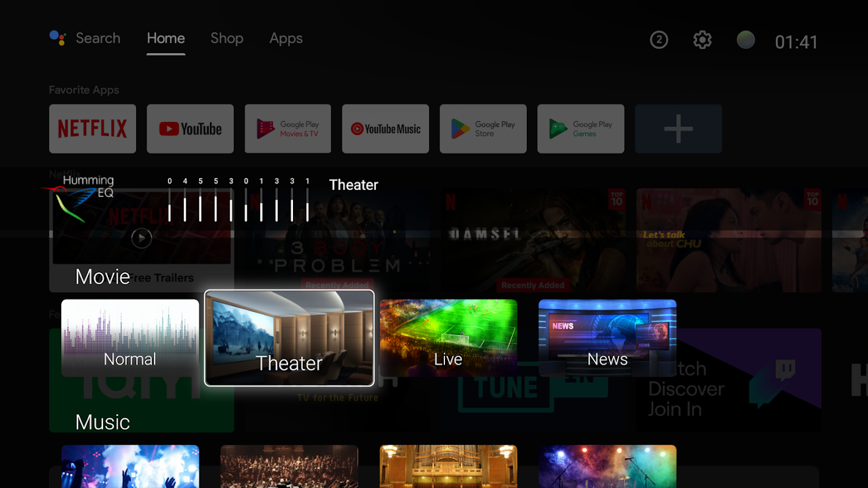Open the notifications icon showing 2
The image size is (868, 488).
coord(659,40)
